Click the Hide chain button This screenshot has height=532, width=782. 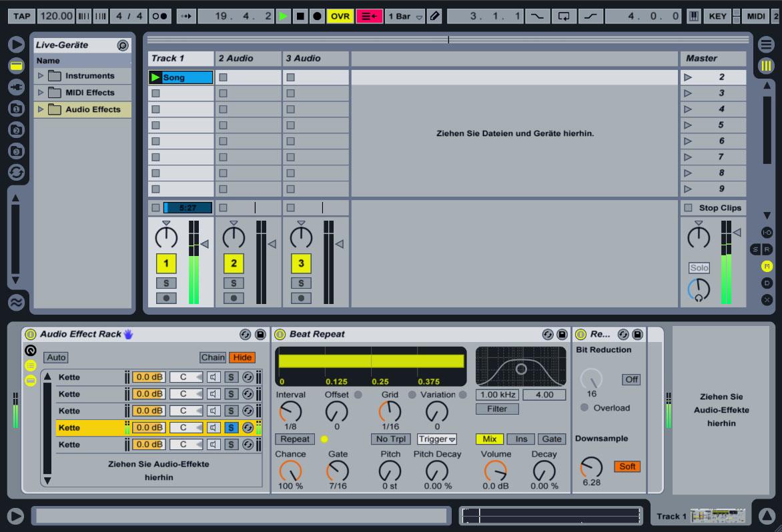[x=242, y=357]
